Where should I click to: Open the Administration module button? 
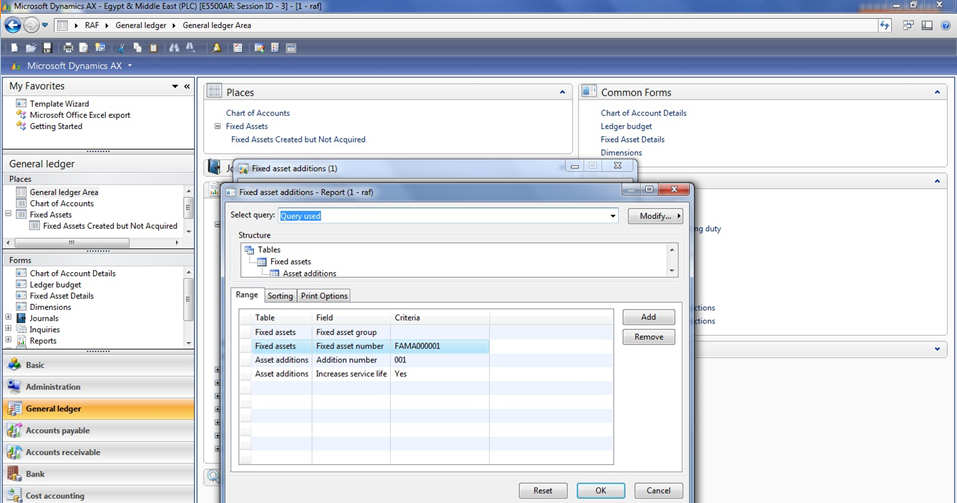98,387
